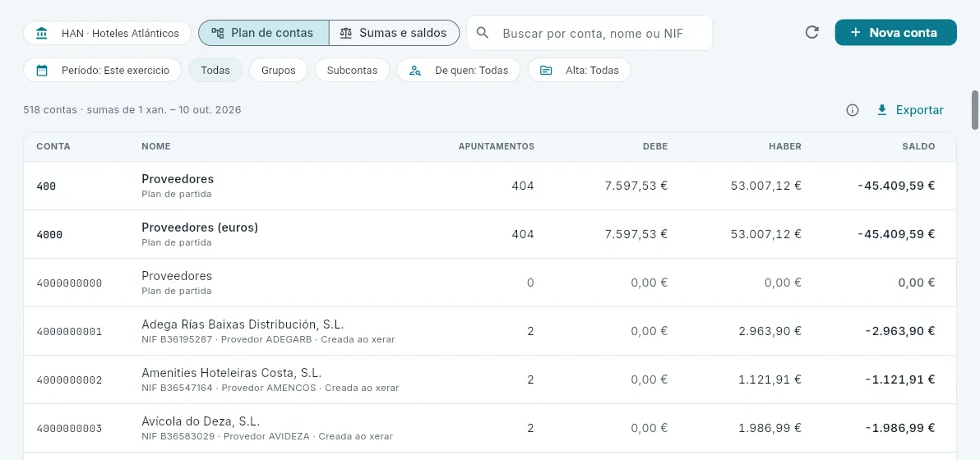980x460 pixels.
Task: Click the info circle icon
Action: pyautogui.click(x=852, y=110)
